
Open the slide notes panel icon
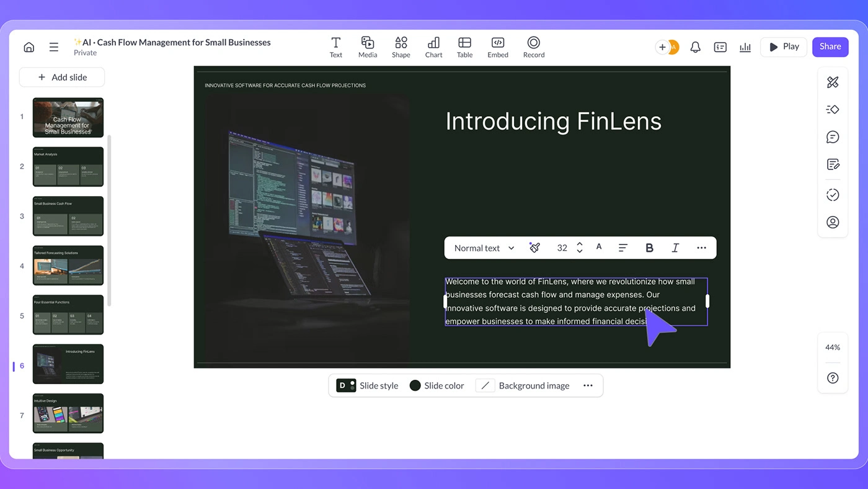833,164
